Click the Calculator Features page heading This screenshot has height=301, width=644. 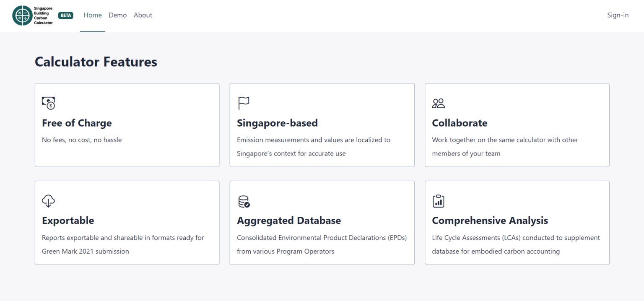point(96,62)
